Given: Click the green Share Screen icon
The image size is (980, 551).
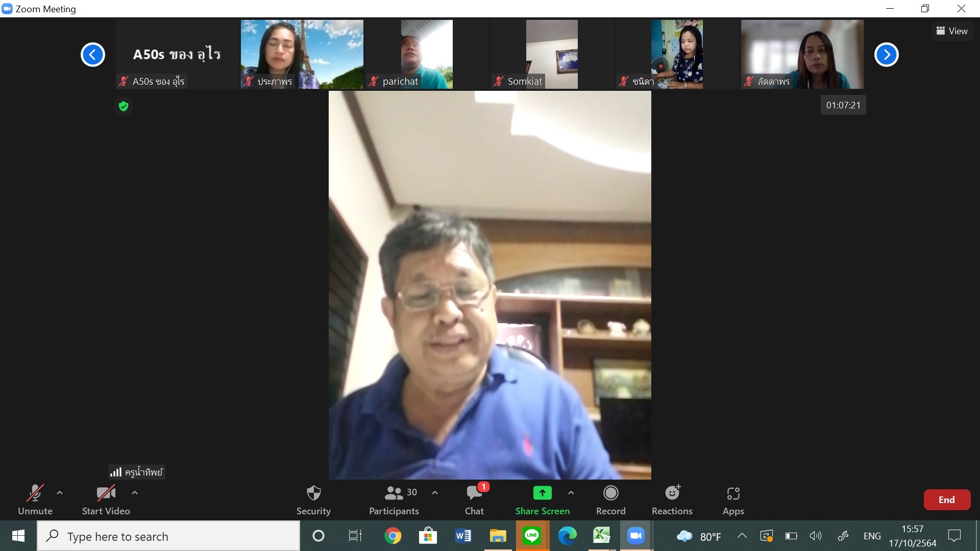Looking at the screenshot, I should click(542, 493).
